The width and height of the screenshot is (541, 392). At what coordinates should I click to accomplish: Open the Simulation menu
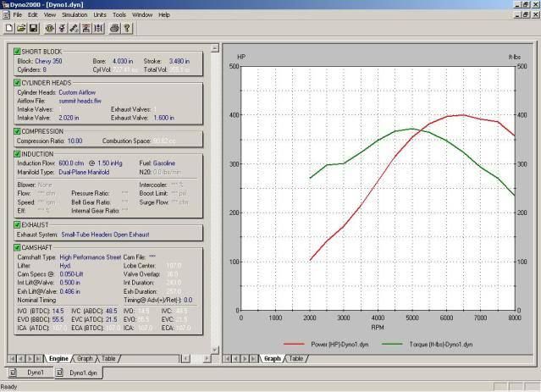[75, 14]
